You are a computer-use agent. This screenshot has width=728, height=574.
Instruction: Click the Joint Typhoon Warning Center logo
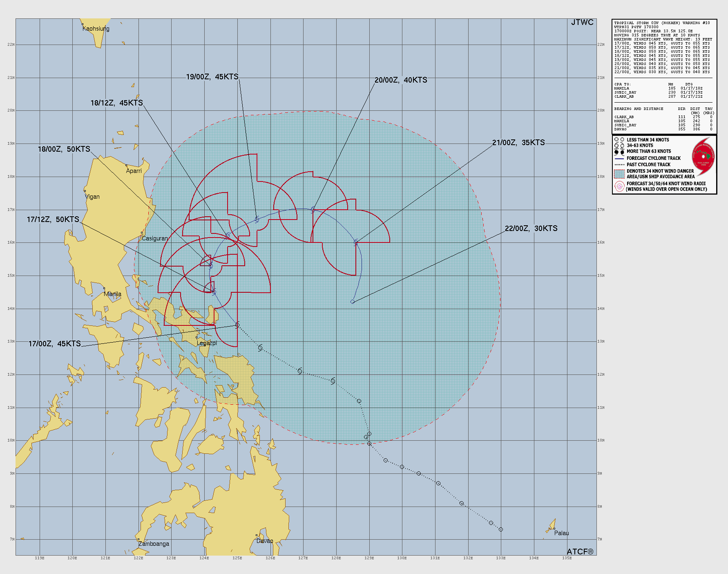(703, 156)
